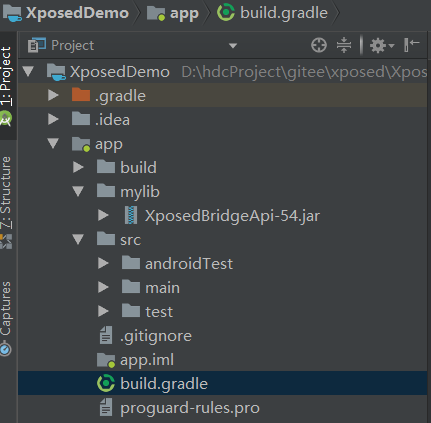Screen dimensions: 431x423
Task: Click the Collapse All icon
Action: tap(344, 45)
